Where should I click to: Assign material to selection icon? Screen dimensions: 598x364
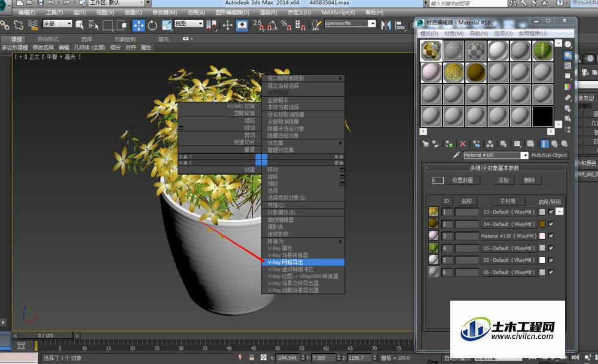(x=449, y=143)
